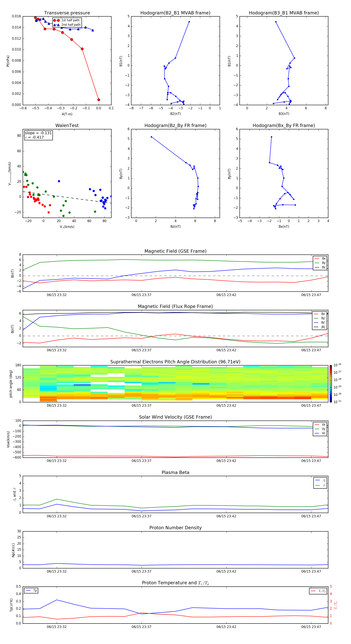
Task: Click the Te/Tp legend box
Action: (318, 591)
